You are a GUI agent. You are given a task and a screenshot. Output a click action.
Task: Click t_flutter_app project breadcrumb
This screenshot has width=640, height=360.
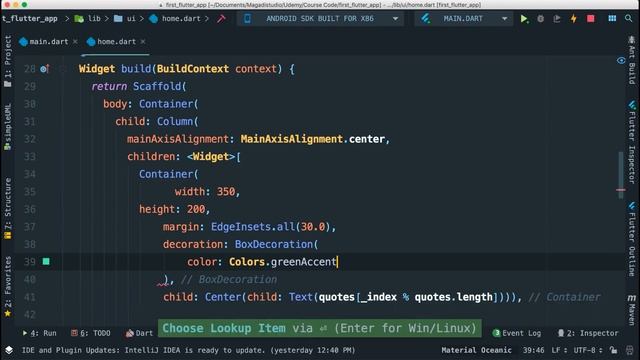(x=29, y=19)
